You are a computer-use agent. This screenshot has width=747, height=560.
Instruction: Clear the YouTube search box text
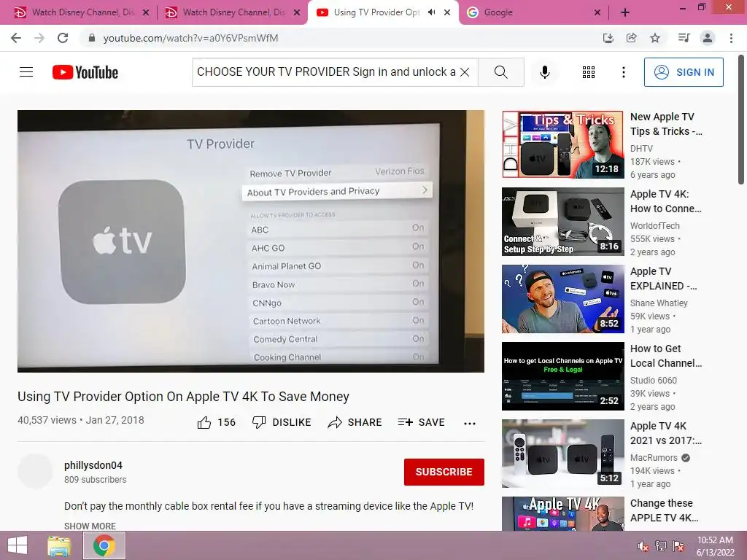[x=465, y=72]
